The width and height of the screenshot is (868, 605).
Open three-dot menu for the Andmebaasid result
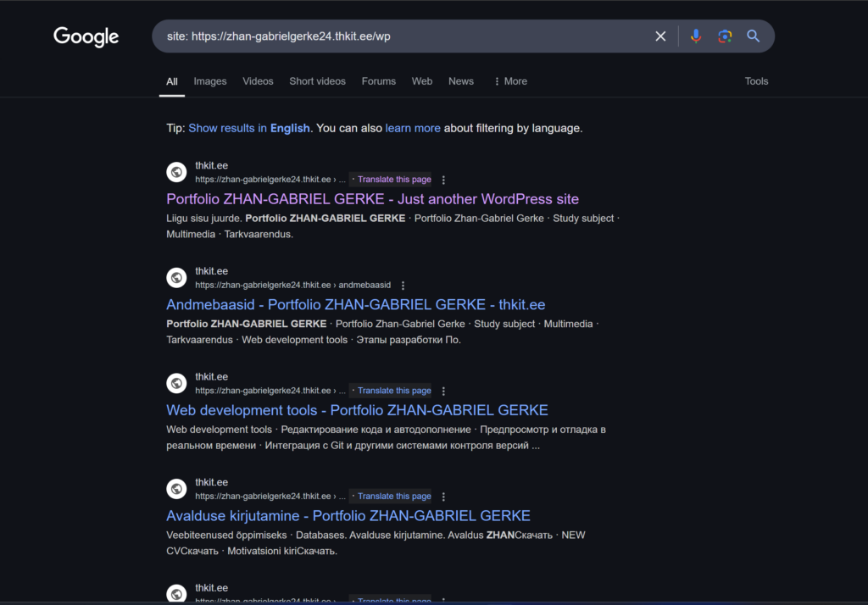403,286
